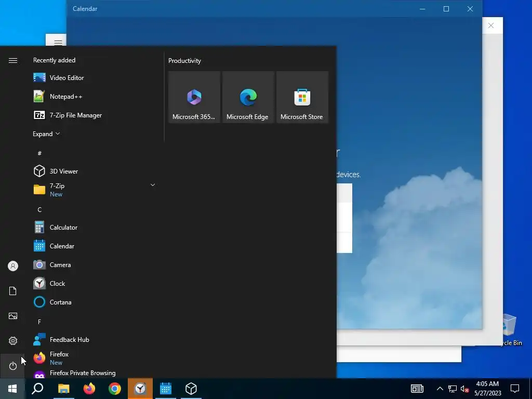
Task: Expand the Start menu hamburger navigation
Action: click(x=13, y=60)
